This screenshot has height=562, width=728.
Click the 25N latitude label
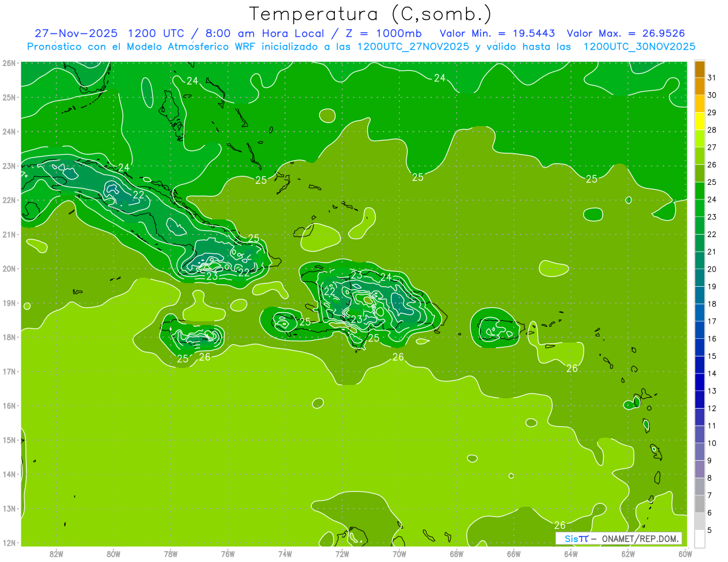[x=8, y=97]
